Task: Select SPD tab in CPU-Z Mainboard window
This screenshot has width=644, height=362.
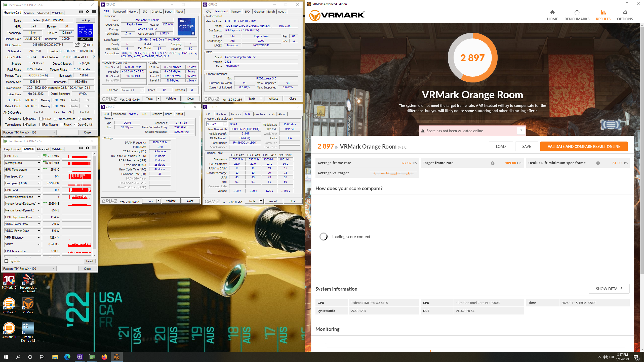Action: click(x=247, y=12)
